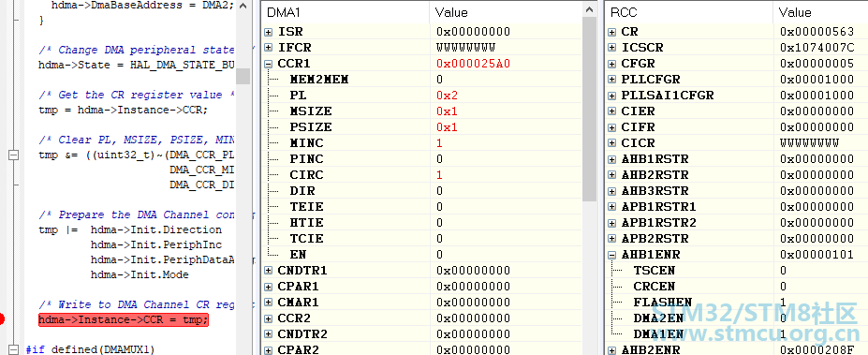Image resolution: width=868 pixels, height=355 pixels.
Task: Select the CCR1 value 0x000025A0
Action: 473,64
